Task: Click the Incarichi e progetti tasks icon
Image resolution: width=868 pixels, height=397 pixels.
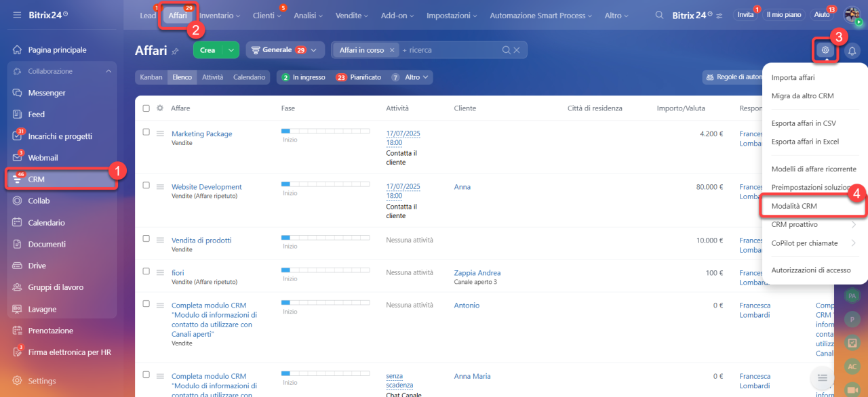Action: click(17, 136)
